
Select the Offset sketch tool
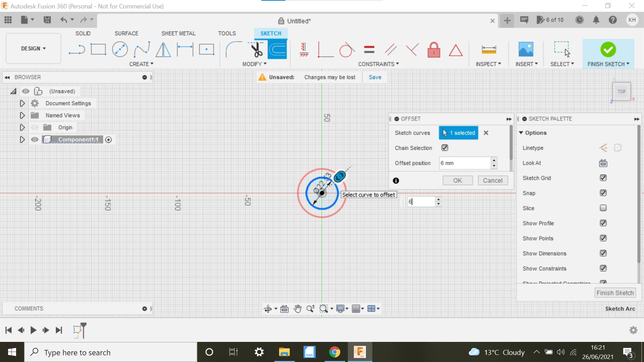(x=277, y=50)
